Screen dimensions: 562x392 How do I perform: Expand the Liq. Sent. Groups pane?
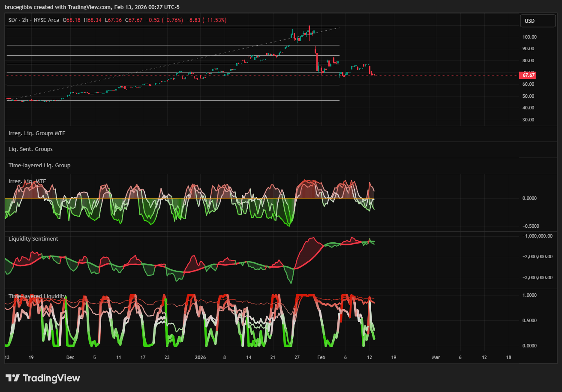(30, 149)
